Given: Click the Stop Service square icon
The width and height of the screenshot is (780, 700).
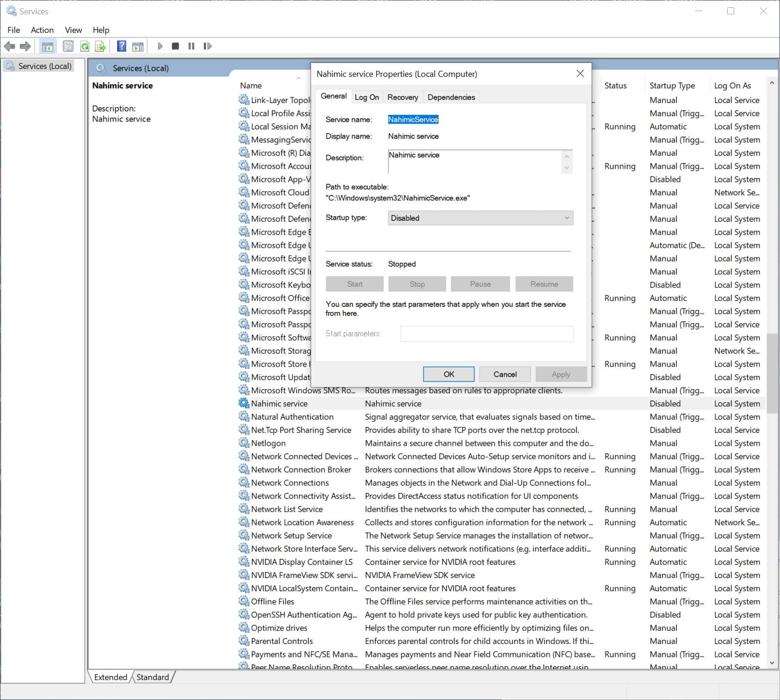Looking at the screenshot, I should [x=175, y=46].
